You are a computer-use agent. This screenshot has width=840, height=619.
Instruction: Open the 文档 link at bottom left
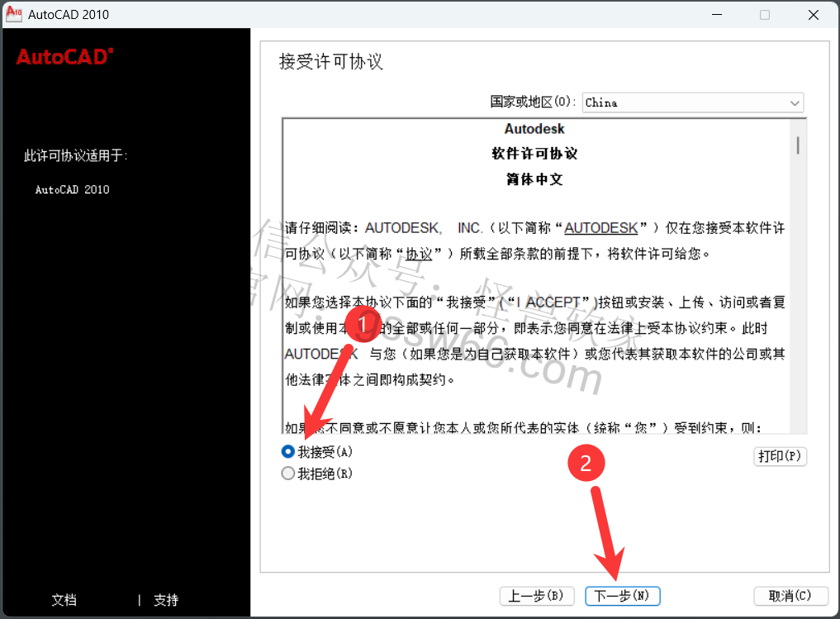(64, 600)
